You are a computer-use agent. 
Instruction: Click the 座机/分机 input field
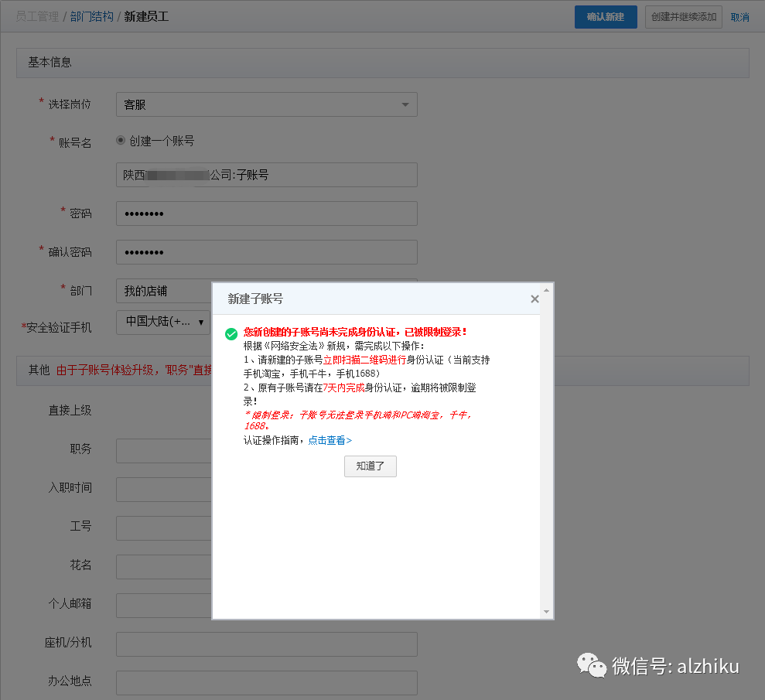click(266, 644)
